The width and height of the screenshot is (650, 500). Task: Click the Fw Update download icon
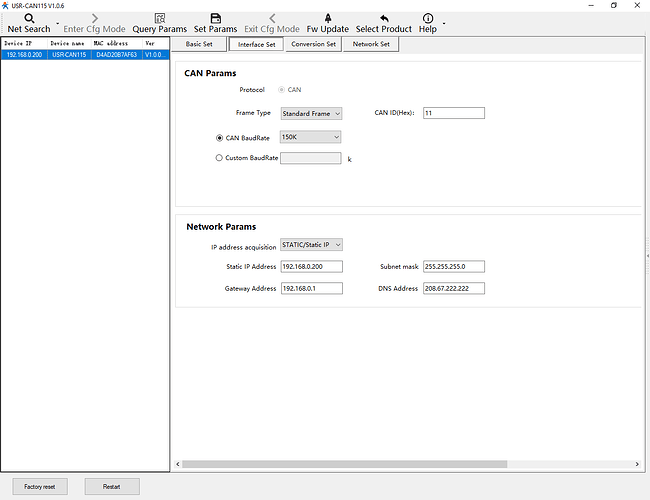coord(327,18)
